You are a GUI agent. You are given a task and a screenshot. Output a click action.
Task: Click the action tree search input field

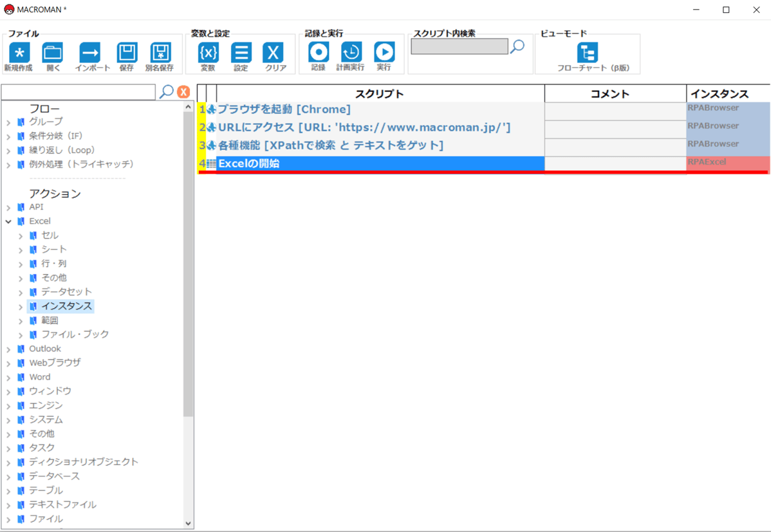pyautogui.click(x=78, y=92)
